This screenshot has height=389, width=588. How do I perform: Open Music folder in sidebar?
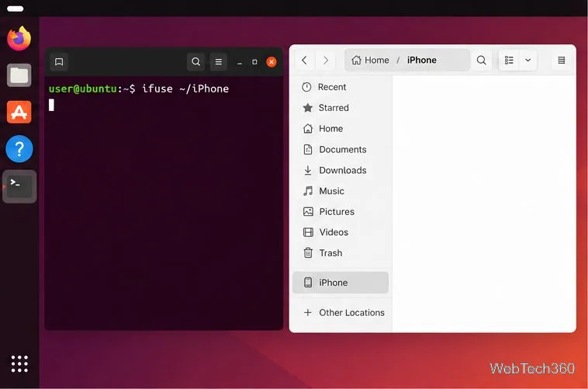pyautogui.click(x=341, y=191)
